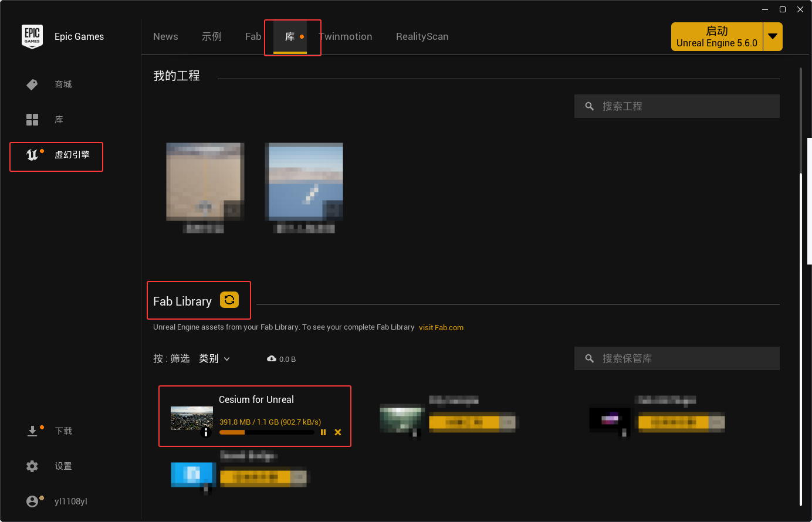Image resolution: width=812 pixels, height=522 pixels.
Task: Click the 0.0 B download size text
Action: point(287,359)
